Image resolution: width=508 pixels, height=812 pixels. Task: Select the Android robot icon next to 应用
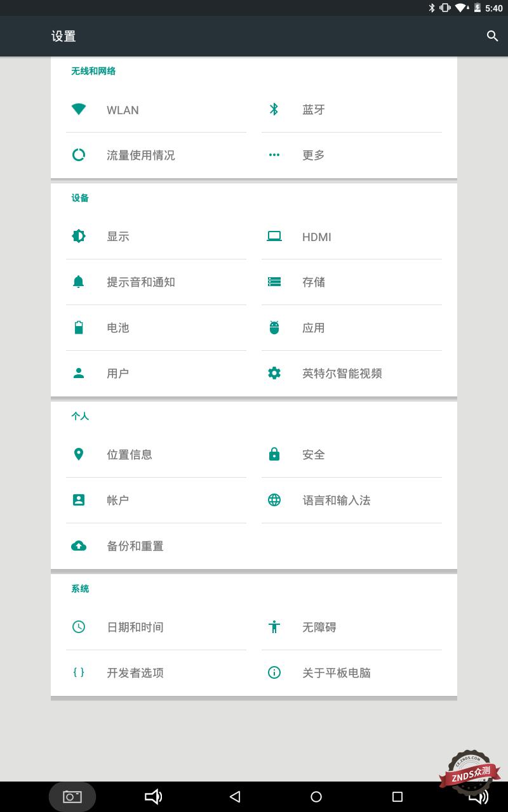coord(274,327)
